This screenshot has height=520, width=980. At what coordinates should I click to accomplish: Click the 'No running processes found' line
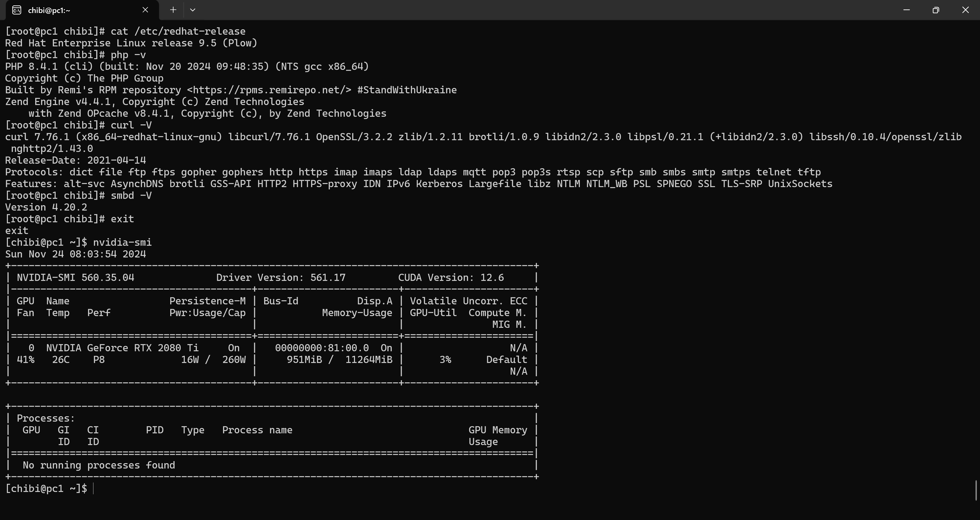(99, 465)
